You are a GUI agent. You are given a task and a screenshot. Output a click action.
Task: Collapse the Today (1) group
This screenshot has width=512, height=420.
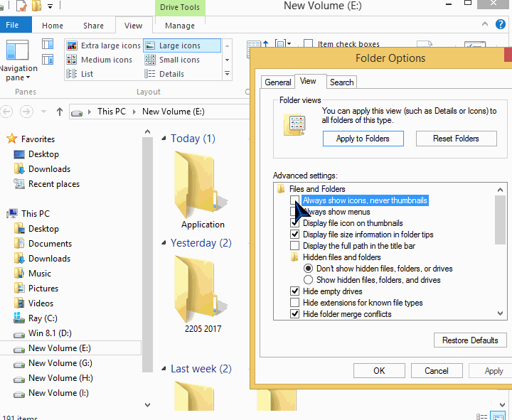coord(164,139)
